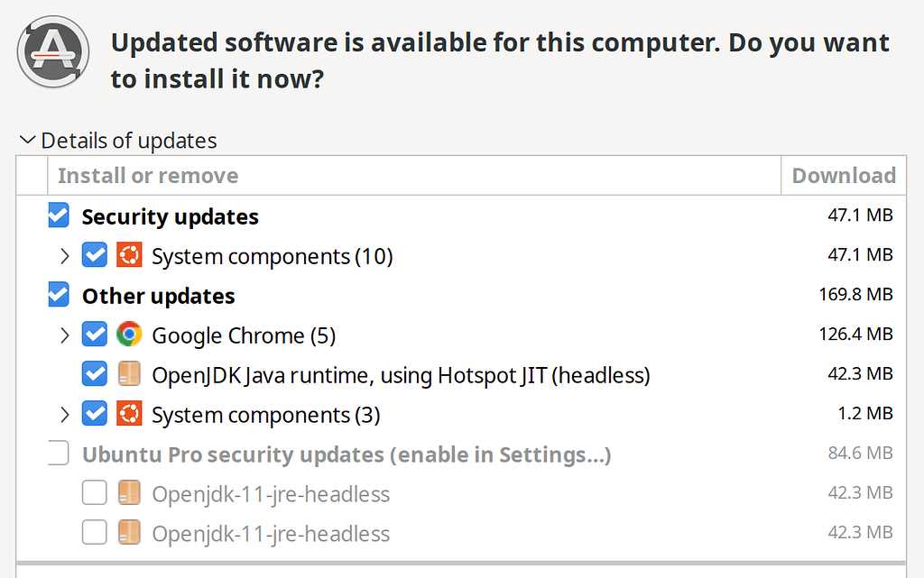Expand the System components (3) group
The width and height of the screenshot is (924, 578).
64,415
